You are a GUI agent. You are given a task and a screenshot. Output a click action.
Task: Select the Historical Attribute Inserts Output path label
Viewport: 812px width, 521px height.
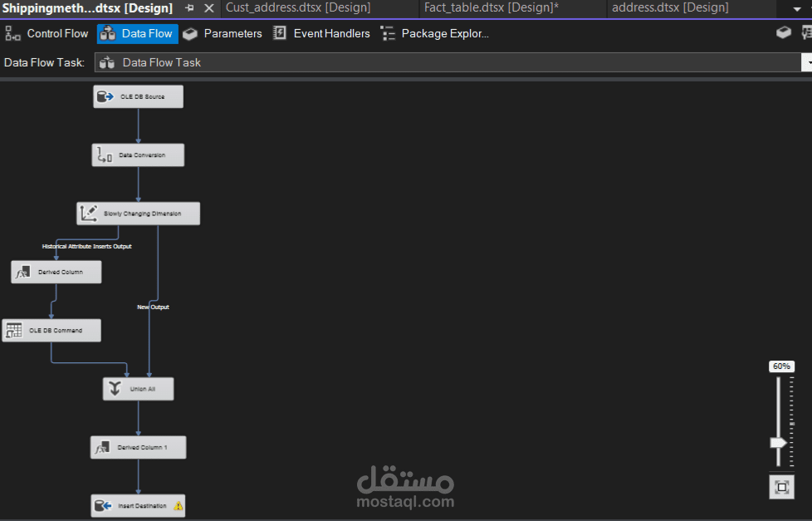[x=87, y=246]
